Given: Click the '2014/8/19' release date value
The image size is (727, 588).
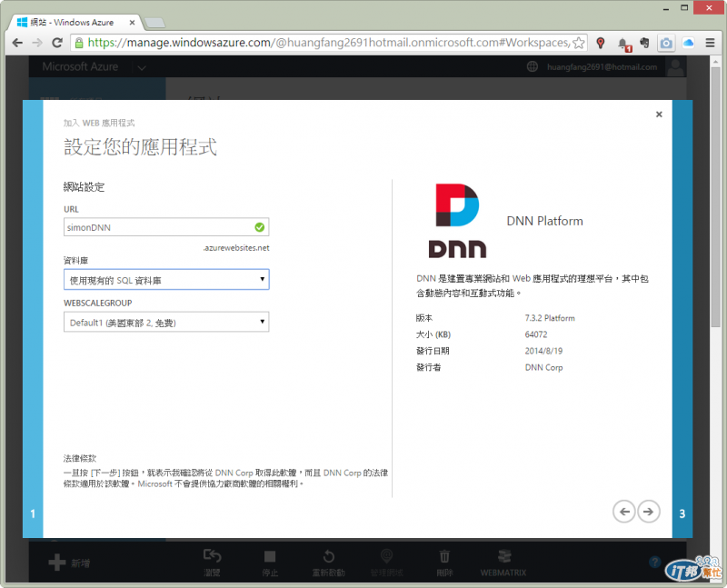Looking at the screenshot, I should (x=543, y=351).
